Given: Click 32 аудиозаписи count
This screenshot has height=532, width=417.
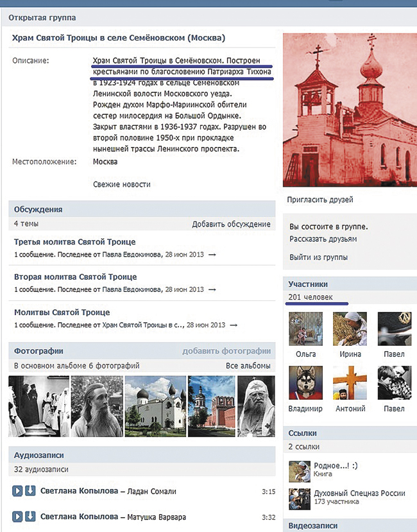Looking at the screenshot, I should (x=41, y=470).
